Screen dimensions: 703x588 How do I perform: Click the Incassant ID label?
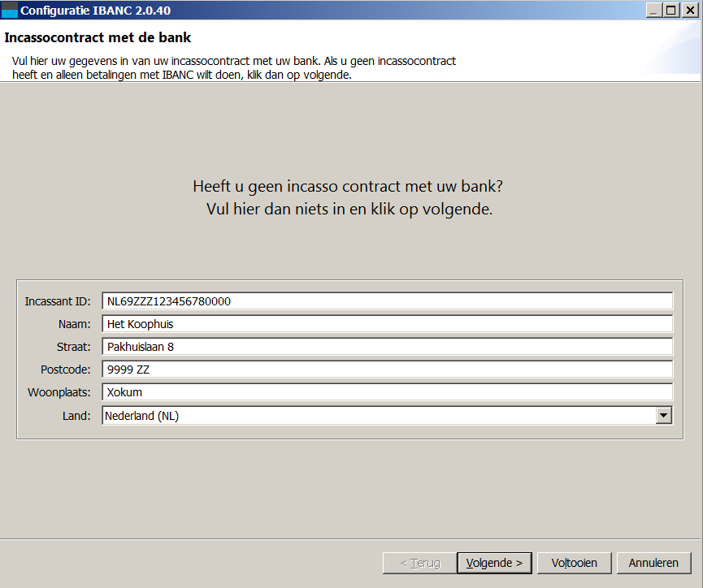[58, 301]
